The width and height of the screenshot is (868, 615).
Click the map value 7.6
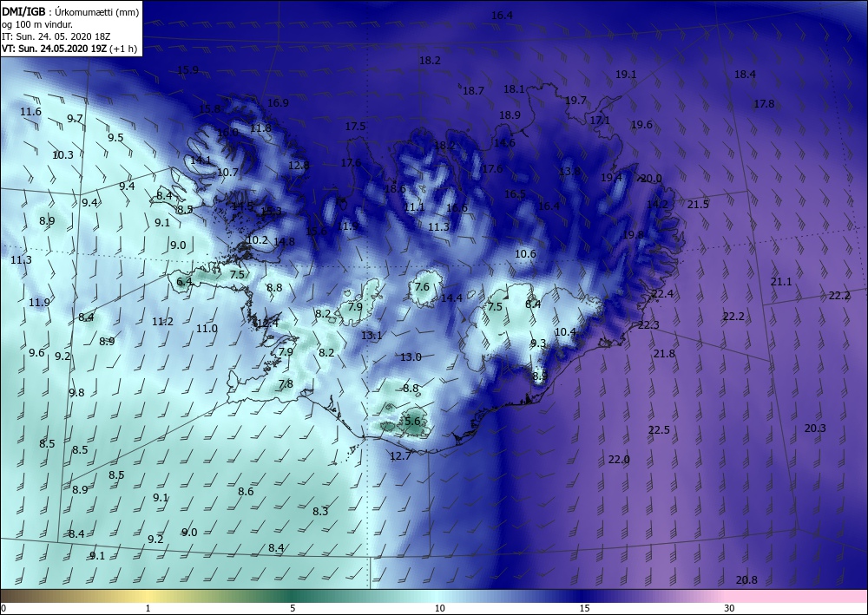422,286
